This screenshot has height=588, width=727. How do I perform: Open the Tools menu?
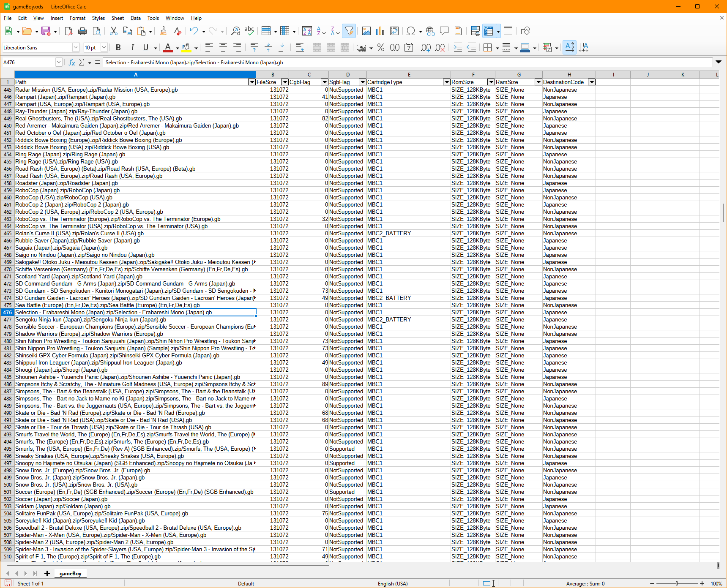click(153, 18)
